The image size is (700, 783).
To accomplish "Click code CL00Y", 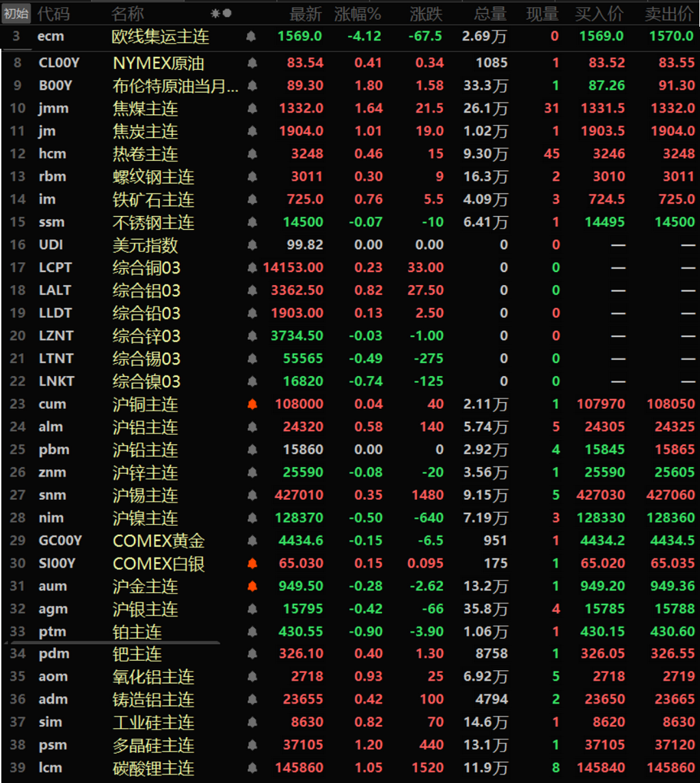I will click(x=59, y=63).
